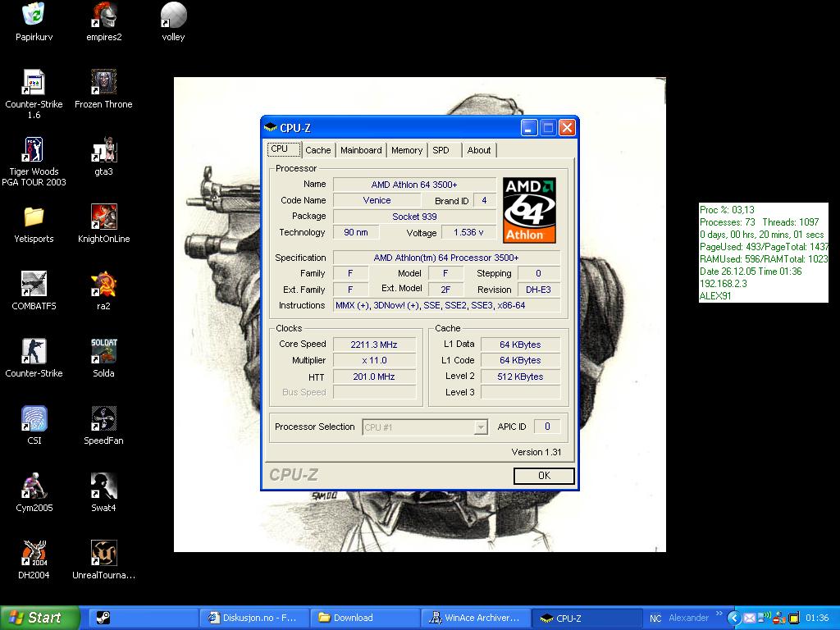The height and width of the screenshot is (630, 840).
Task: Select the Solda (Soldat) desktop icon
Action: pos(103,358)
